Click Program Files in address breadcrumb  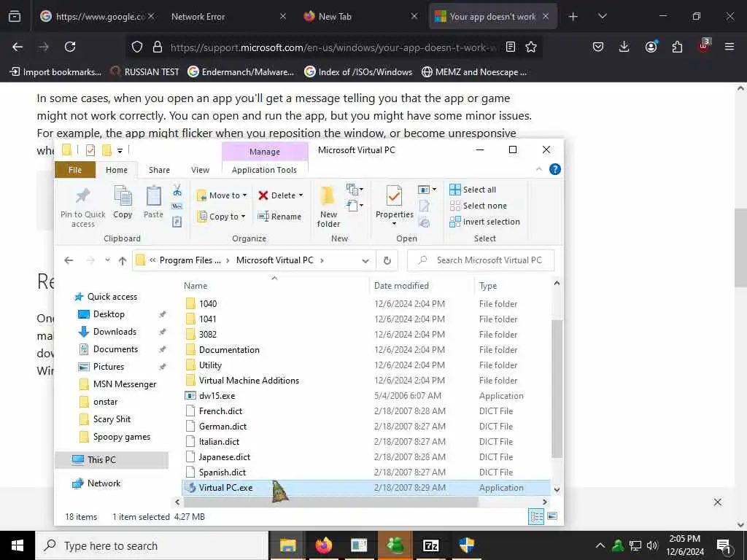190,260
